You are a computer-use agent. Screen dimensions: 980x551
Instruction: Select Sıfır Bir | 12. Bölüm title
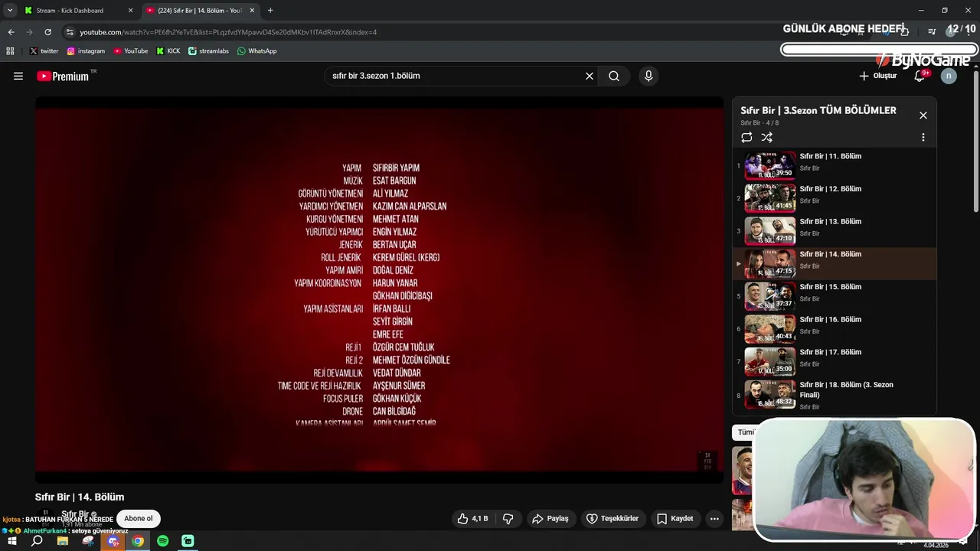point(831,189)
